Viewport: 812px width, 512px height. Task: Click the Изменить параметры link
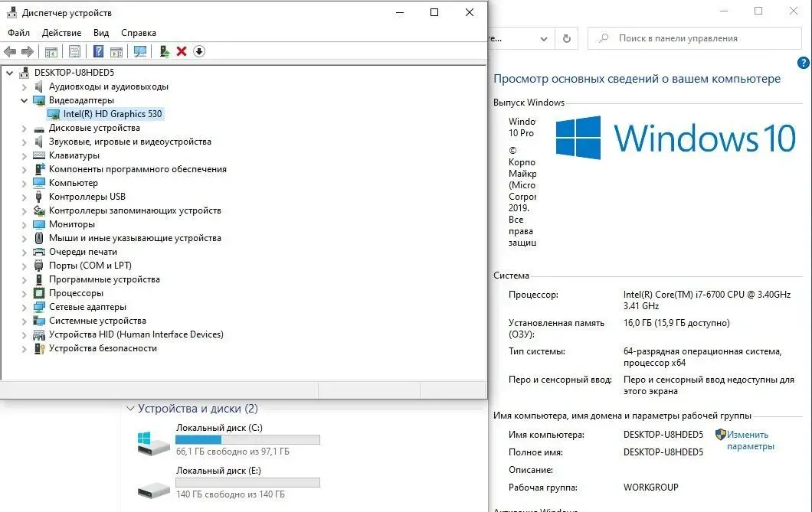(750, 440)
